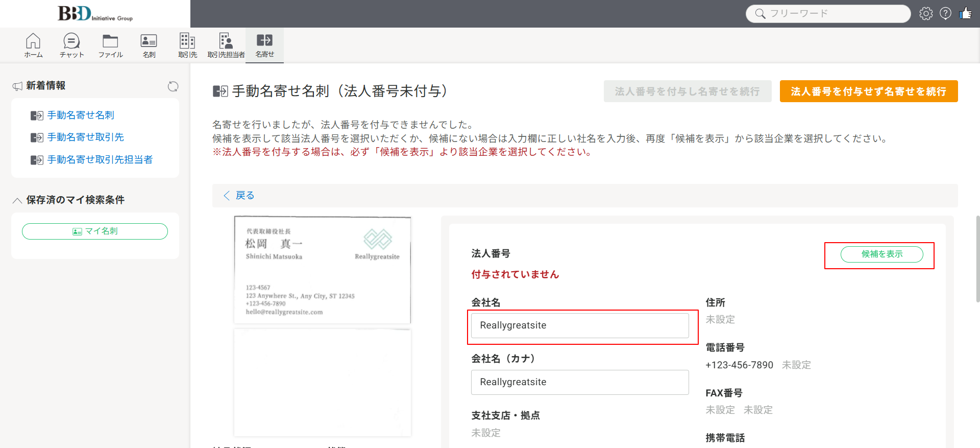Open the チャット chat icon

point(71,45)
